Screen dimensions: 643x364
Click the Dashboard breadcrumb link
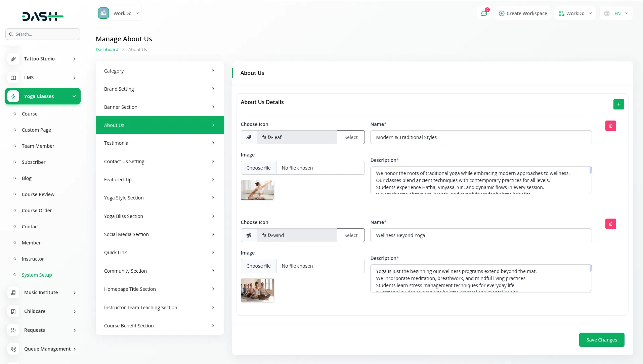tap(107, 50)
